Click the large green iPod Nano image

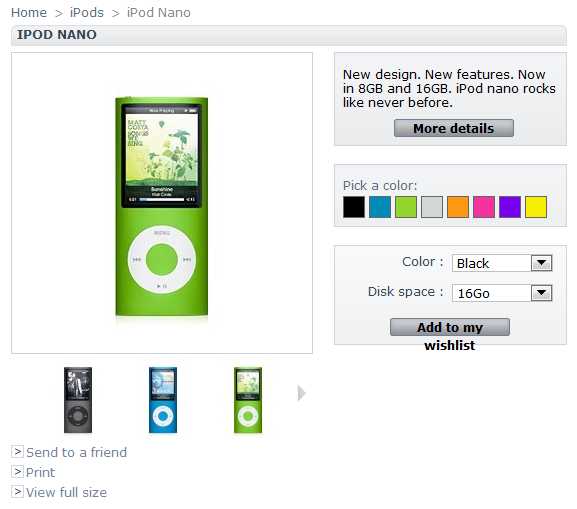pos(162,206)
